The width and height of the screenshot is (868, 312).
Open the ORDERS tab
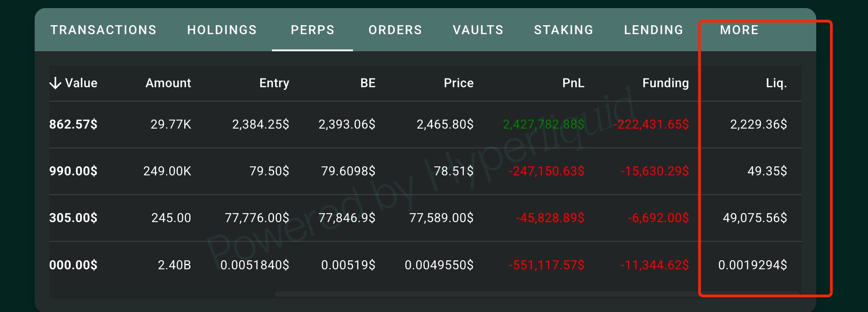tap(395, 30)
